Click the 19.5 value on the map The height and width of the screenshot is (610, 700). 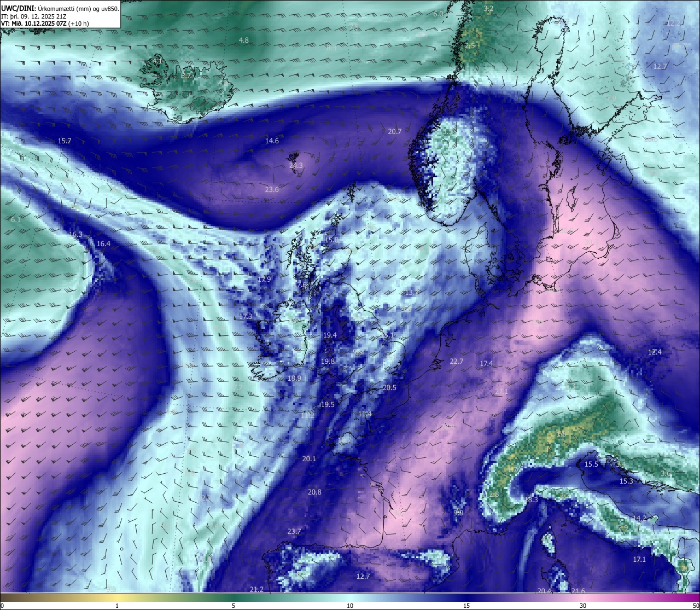click(328, 405)
